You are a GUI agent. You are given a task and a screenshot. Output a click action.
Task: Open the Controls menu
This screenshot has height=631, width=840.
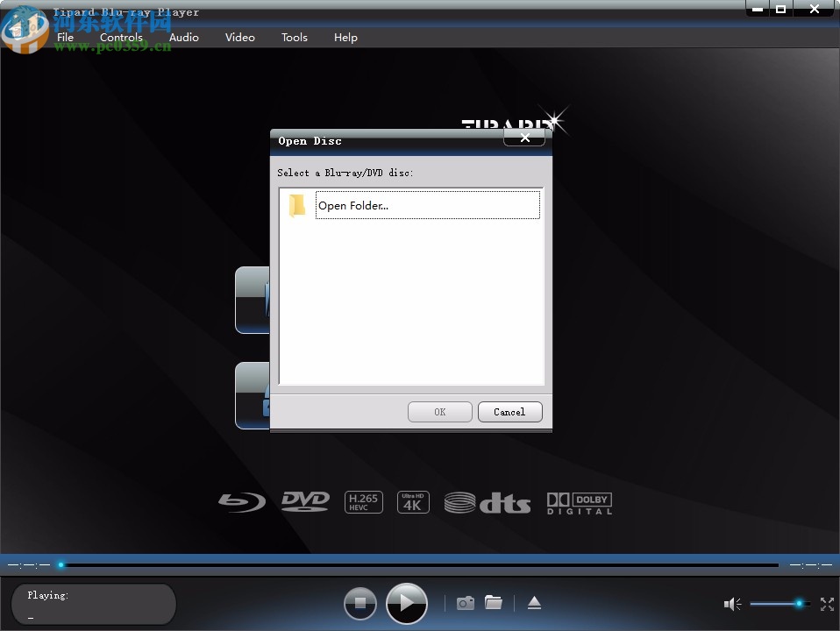[x=121, y=37]
